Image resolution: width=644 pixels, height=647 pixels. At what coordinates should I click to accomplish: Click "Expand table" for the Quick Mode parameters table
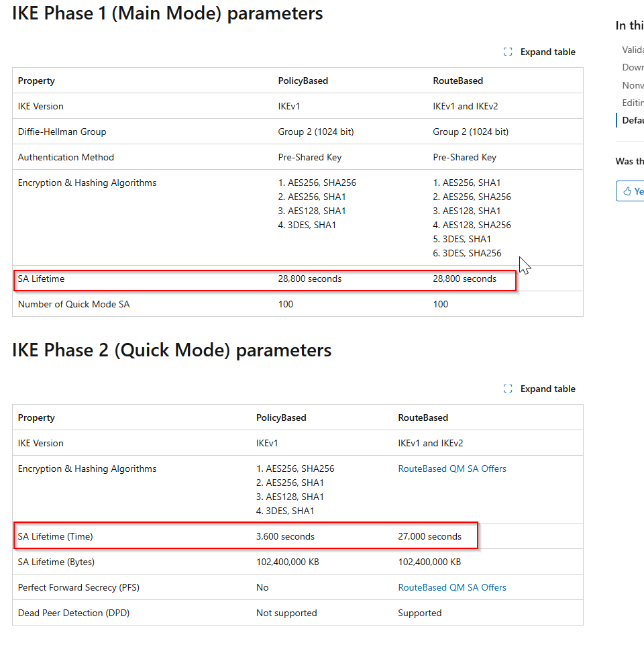(x=547, y=389)
